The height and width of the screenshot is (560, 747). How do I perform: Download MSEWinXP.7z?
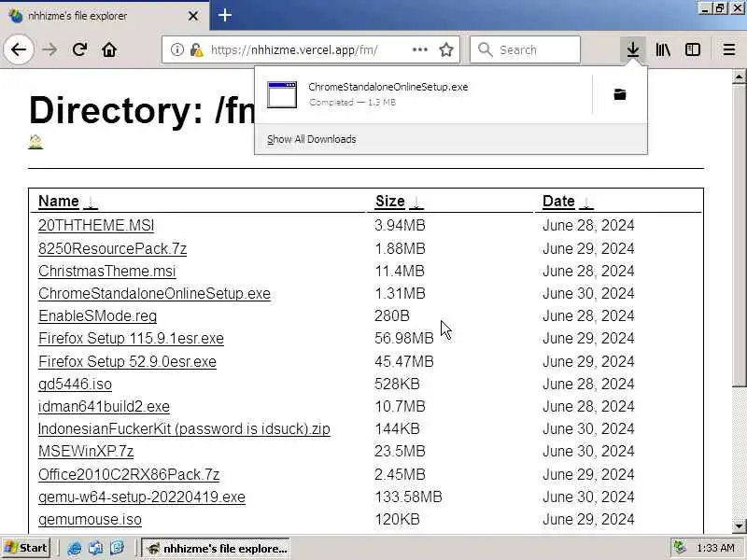tap(86, 451)
